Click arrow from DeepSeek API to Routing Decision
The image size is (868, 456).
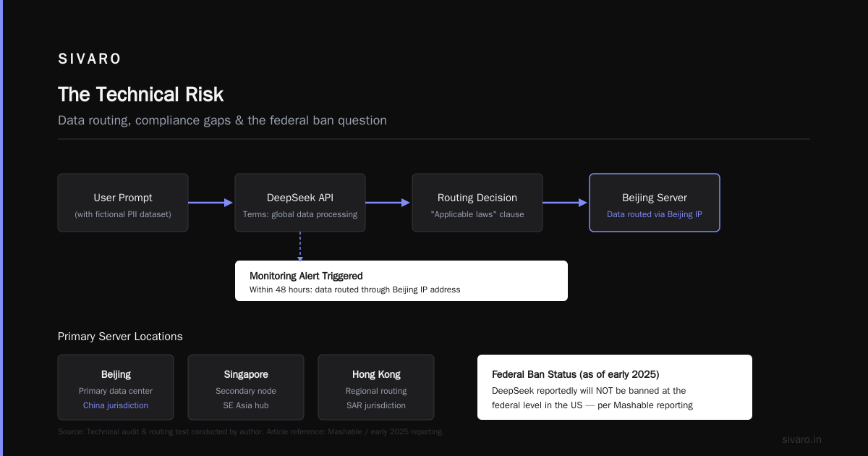(x=388, y=203)
